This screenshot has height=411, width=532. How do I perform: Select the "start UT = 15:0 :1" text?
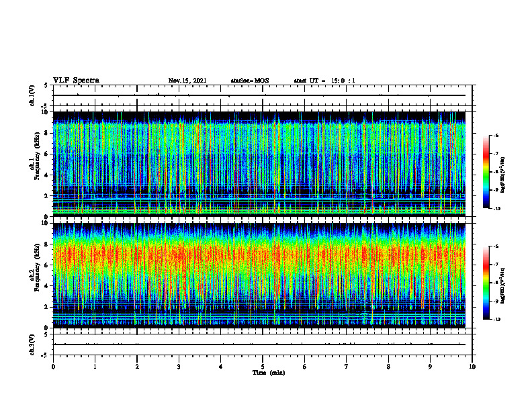point(324,81)
